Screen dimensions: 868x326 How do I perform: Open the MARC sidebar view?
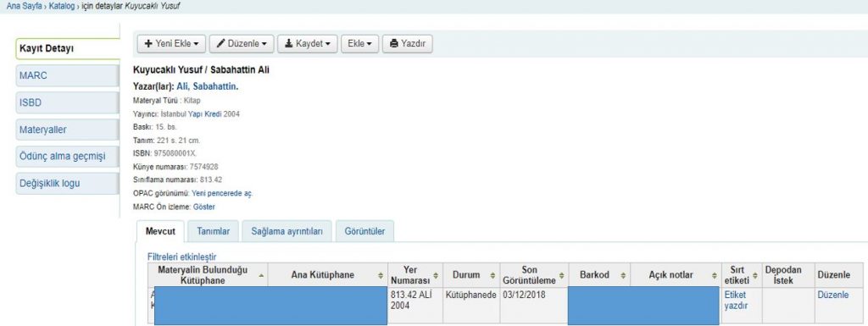(68, 75)
